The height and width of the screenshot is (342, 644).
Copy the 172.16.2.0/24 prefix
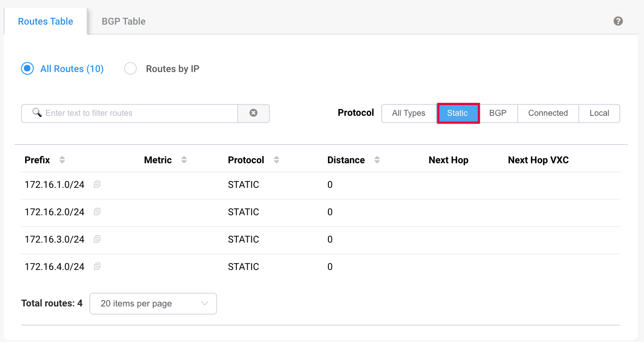(97, 212)
